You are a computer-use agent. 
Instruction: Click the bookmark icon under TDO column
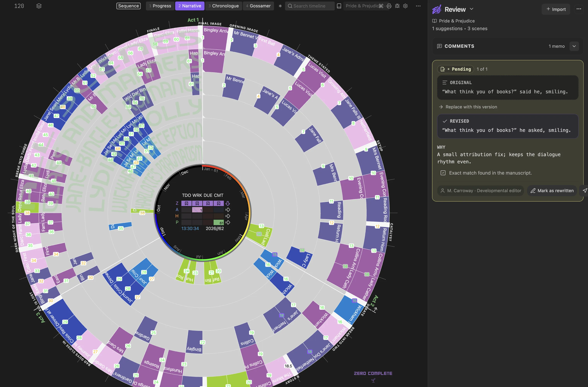pos(186,203)
